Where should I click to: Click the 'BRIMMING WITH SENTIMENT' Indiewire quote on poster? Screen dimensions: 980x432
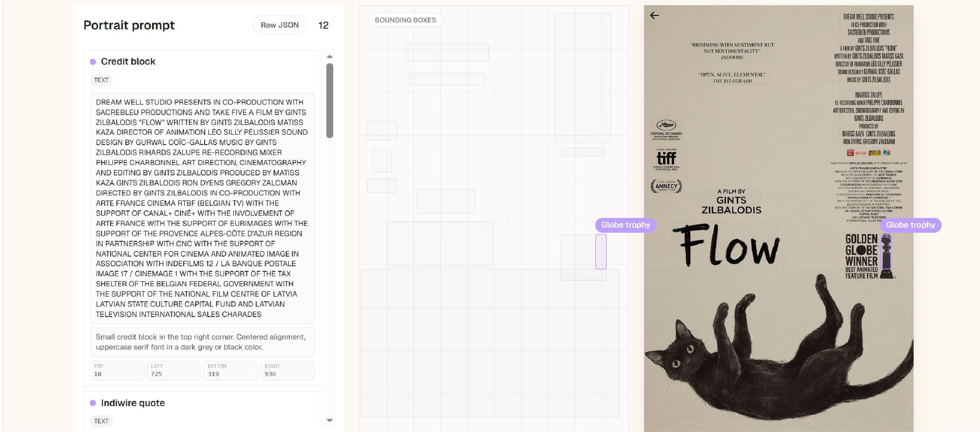click(x=732, y=51)
